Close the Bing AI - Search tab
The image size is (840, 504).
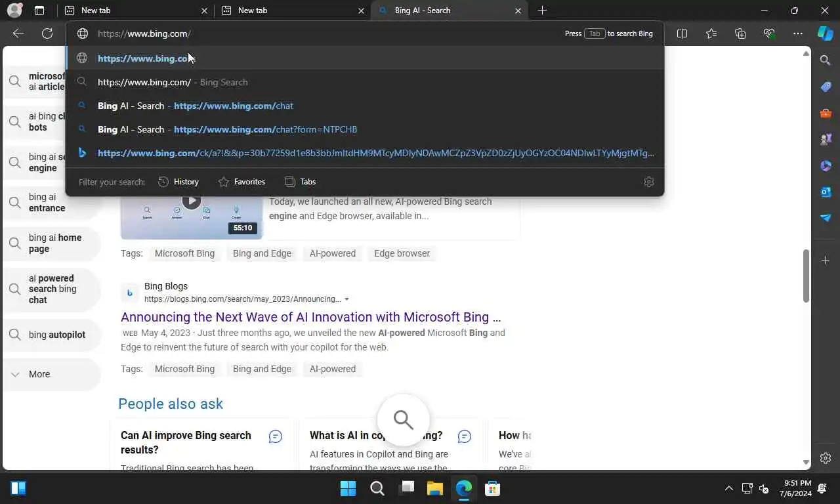518,10
